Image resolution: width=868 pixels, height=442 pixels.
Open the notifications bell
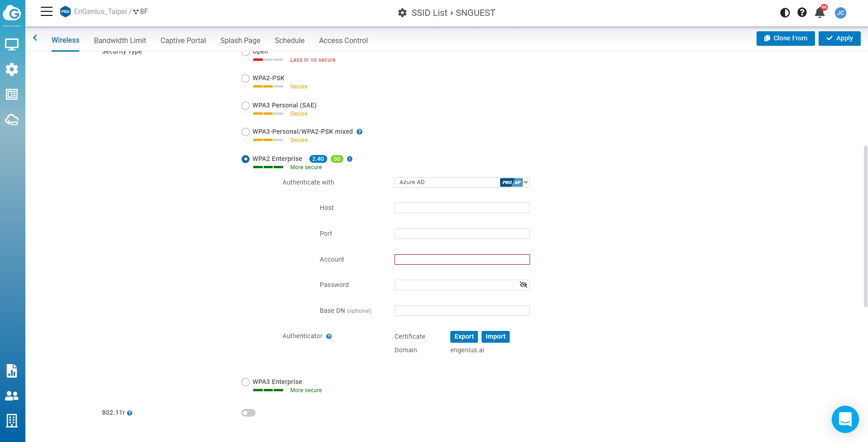click(820, 13)
